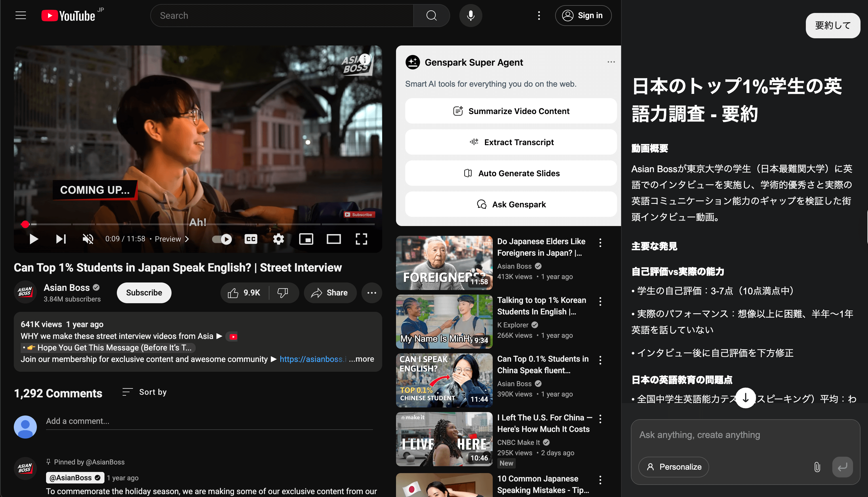Open CNBC Make It channel name
Viewport: 868px width, 497px height.
[518, 442]
